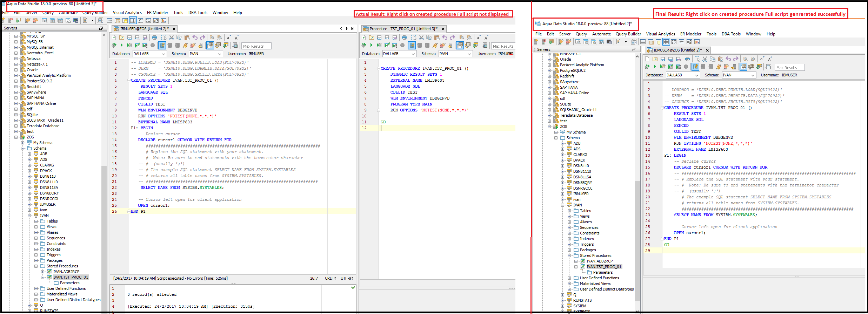This screenshot has height=314, width=868.
Task: Click the Increase font size icon in preview-88 editor
Action: coord(770,59)
